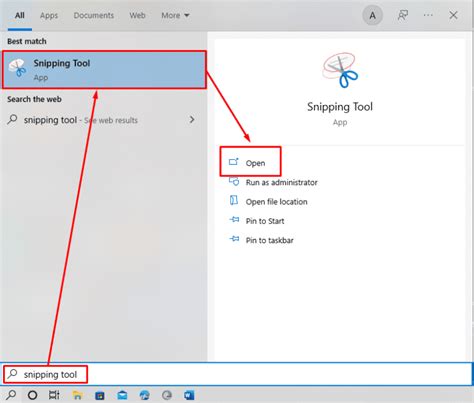Open Task View from the taskbar
This screenshot has width=474, height=403.
[54, 395]
